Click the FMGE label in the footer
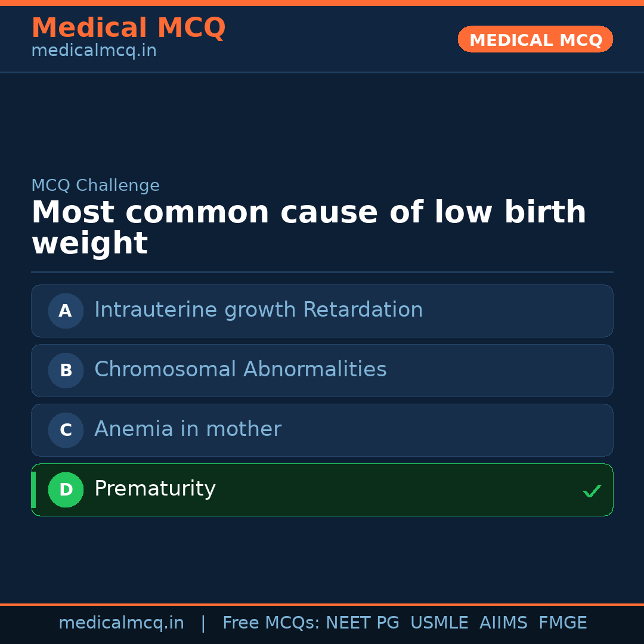 pos(562,623)
